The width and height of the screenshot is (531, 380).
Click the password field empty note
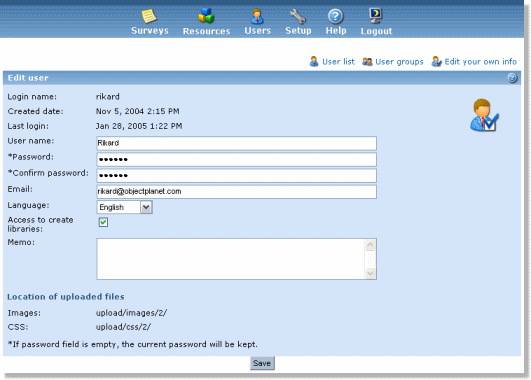pos(133,344)
